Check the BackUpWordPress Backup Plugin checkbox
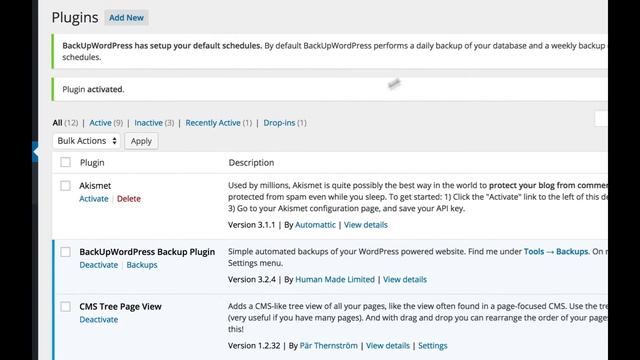Screen dimensions: 640x360 pyautogui.click(x=65, y=252)
